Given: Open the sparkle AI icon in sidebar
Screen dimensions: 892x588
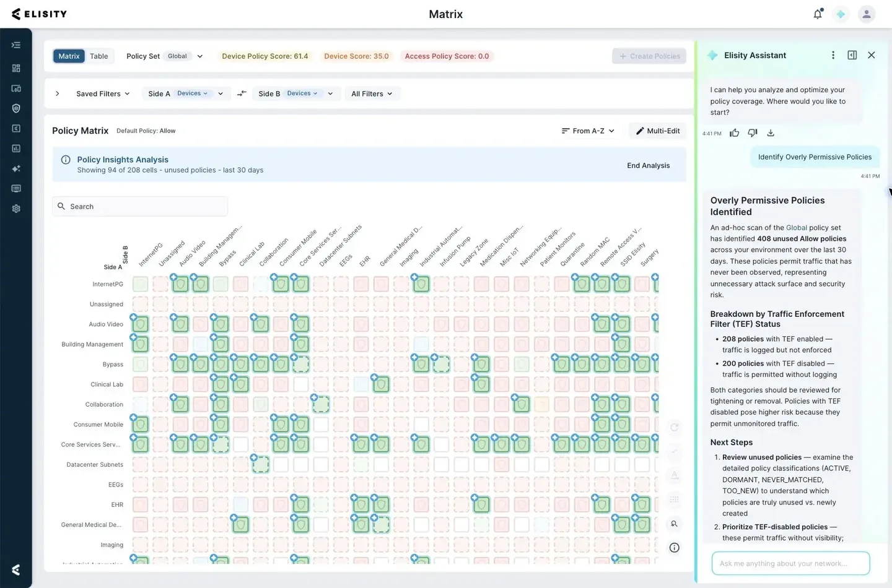Looking at the screenshot, I should coord(16,168).
